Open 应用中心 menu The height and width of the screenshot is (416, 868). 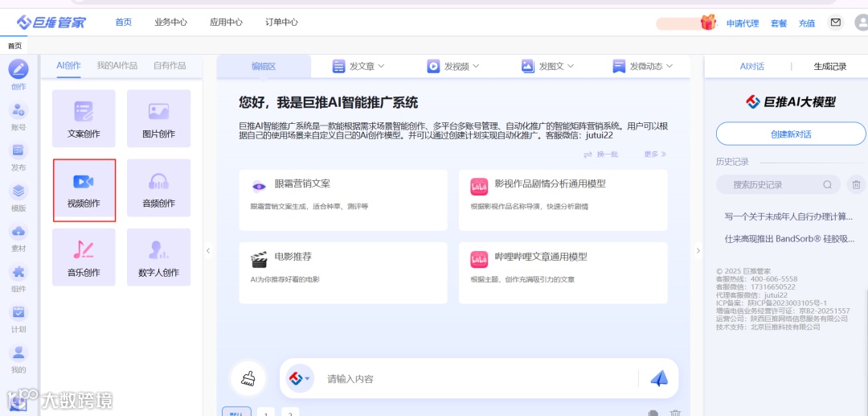point(226,23)
